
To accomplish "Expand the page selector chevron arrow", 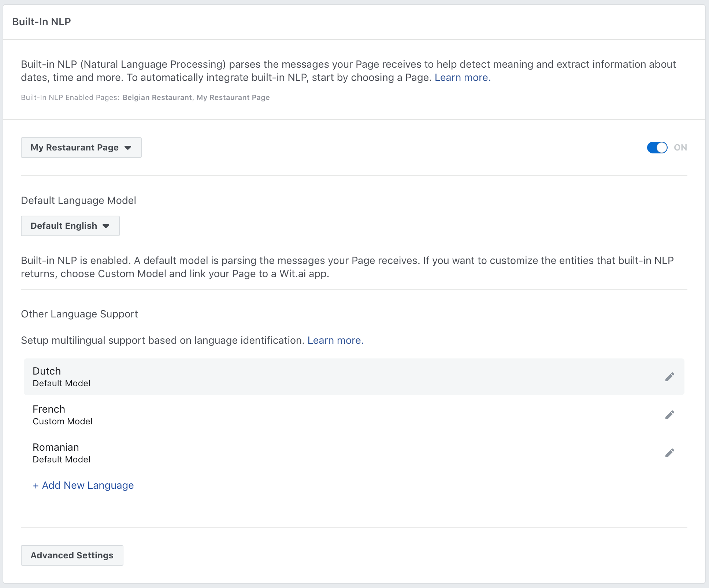I will (x=128, y=148).
